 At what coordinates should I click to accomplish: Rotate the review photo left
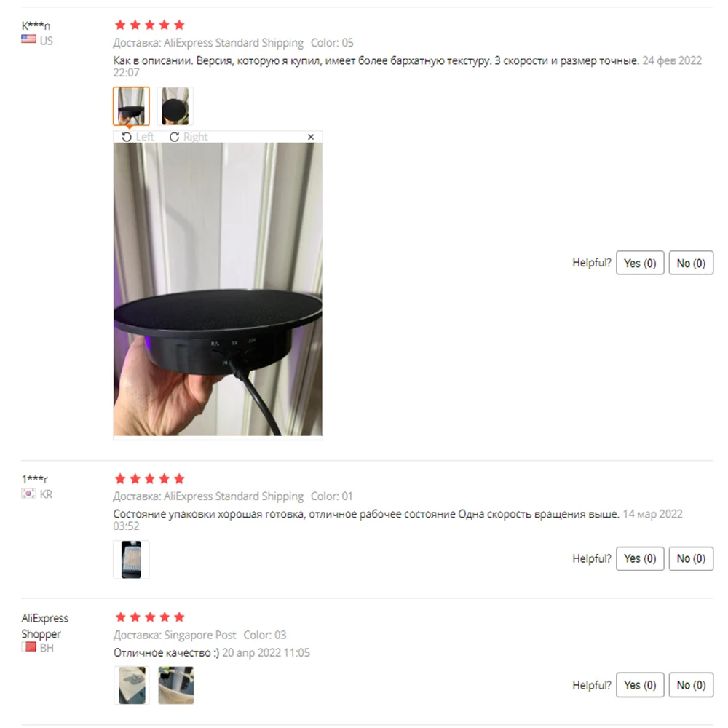[x=138, y=137]
